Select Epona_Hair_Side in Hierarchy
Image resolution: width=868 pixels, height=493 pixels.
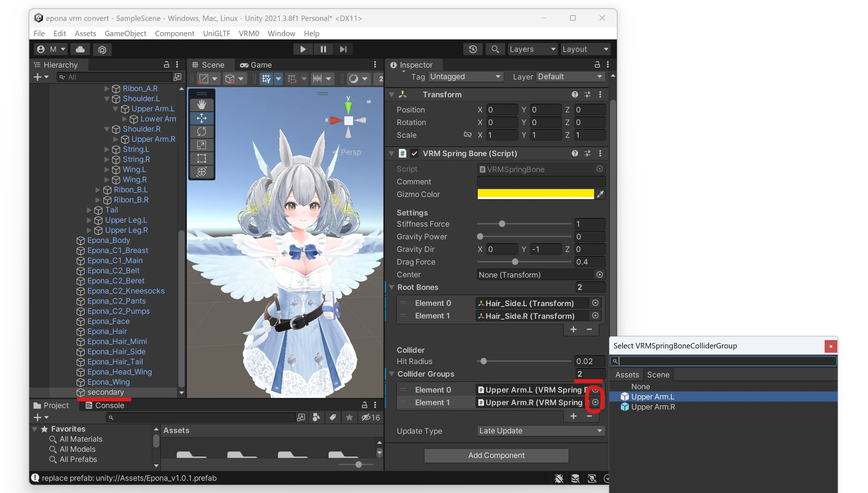(x=116, y=352)
